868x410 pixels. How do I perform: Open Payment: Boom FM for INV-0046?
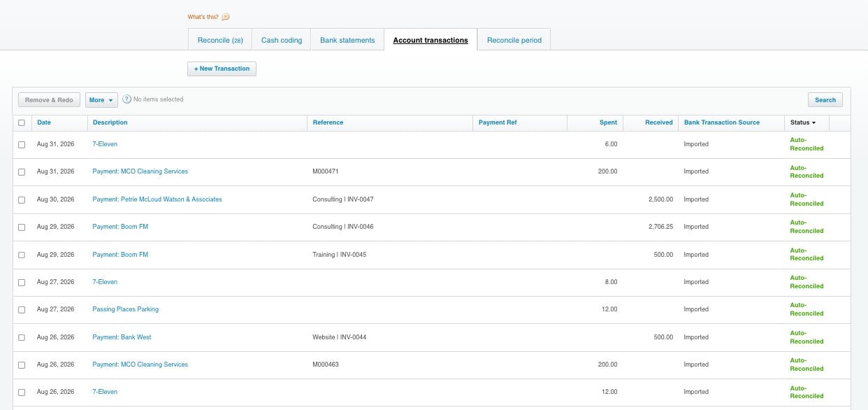pyautogui.click(x=120, y=227)
